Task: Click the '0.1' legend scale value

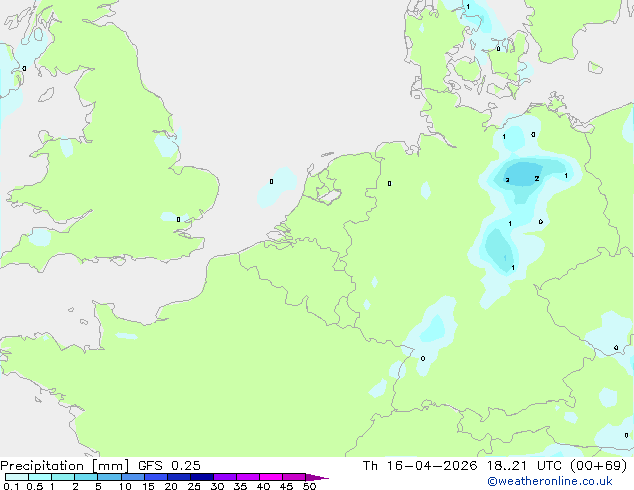Action: (x=11, y=486)
